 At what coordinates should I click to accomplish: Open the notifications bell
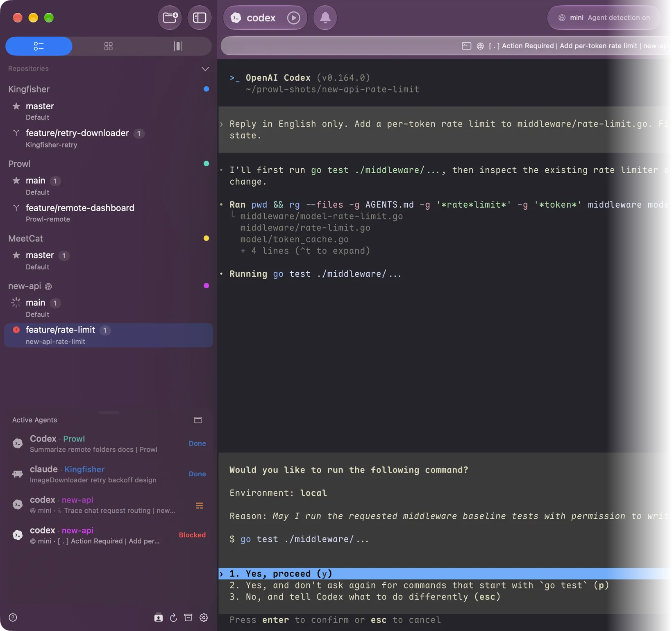coord(325,18)
